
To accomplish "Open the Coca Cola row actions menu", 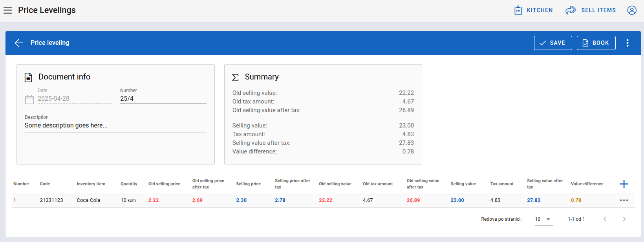I will (624, 200).
